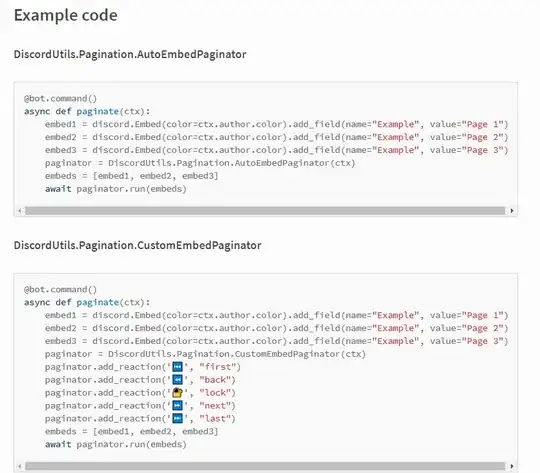The width and height of the screenshot is (540, 473).
Task: Click the DiscordUtils.Pagination.AutoEmbedPaginator heading
Action: click(130, 54)
